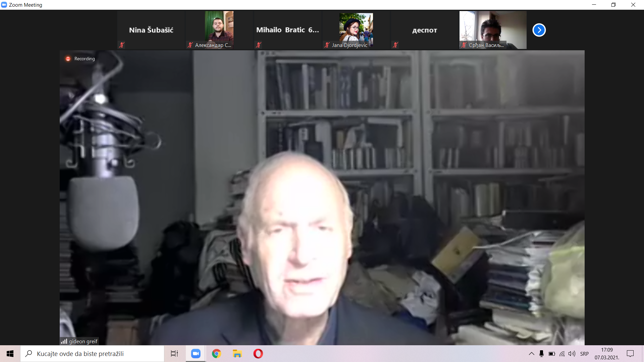Click Nina Šubašić's muted microphone icon
The height and width of the screenshot is (362, 644).
[122, 45]
